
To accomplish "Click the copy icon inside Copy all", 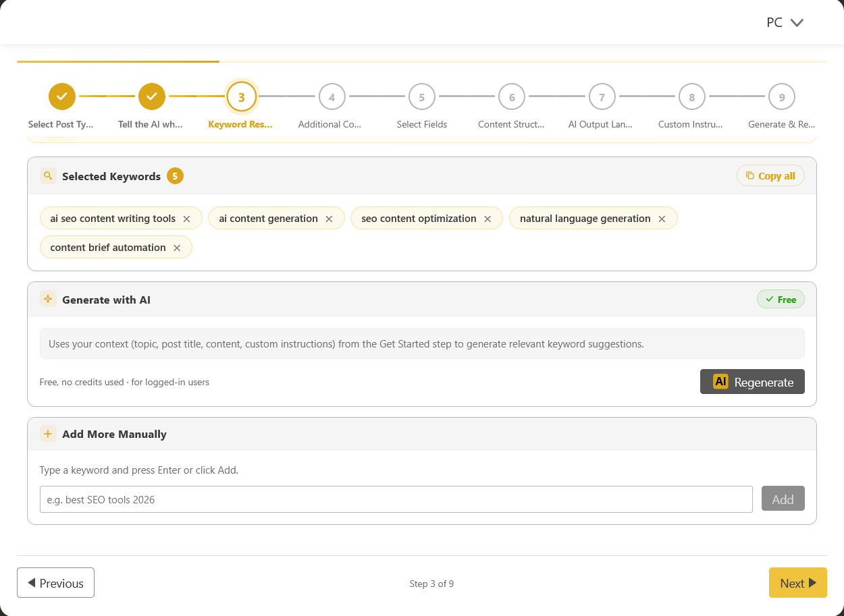I will coord(751,175).
